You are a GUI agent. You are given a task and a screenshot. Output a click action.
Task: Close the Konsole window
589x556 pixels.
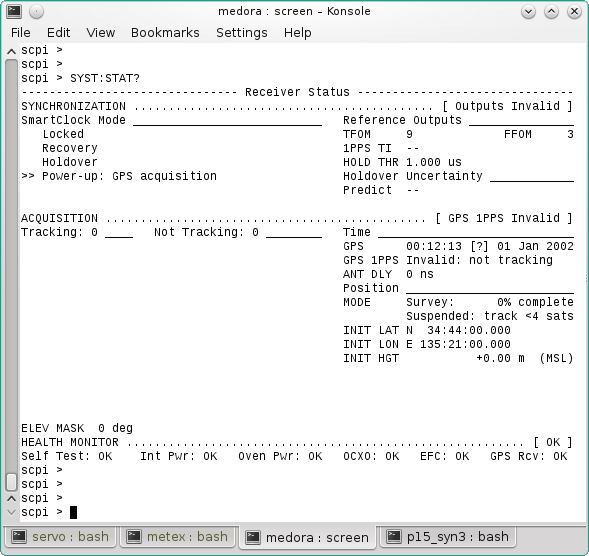(x=574, y=12)
